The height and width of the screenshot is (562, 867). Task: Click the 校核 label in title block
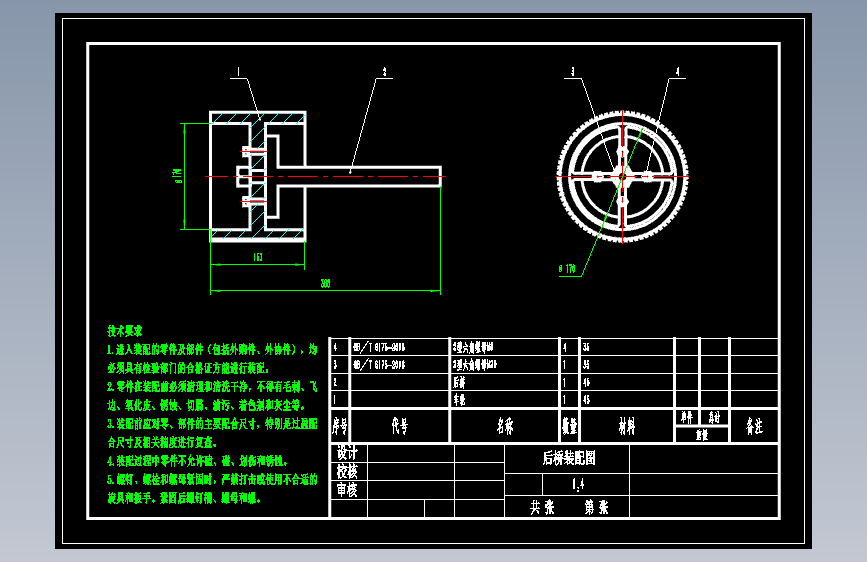point(348,471)
